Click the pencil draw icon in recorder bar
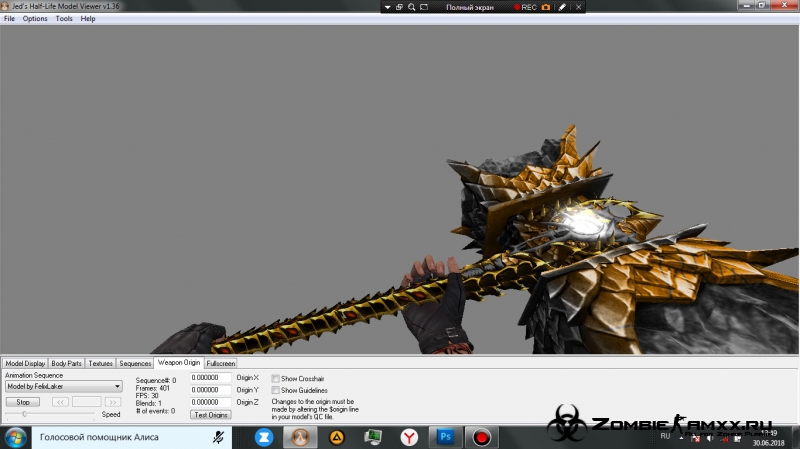 pos(562,7)
